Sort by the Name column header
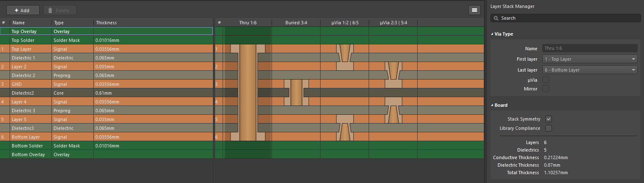The width and height of the screenshot is (644, 183). 31,23
